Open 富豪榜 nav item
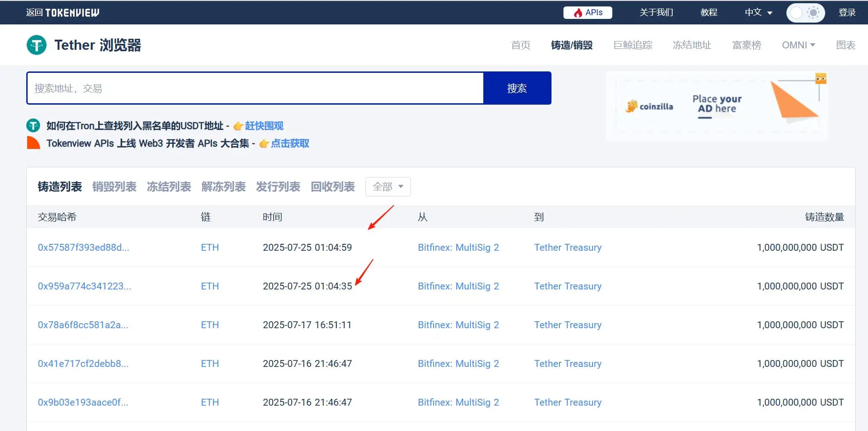 (x=747, y=45)
